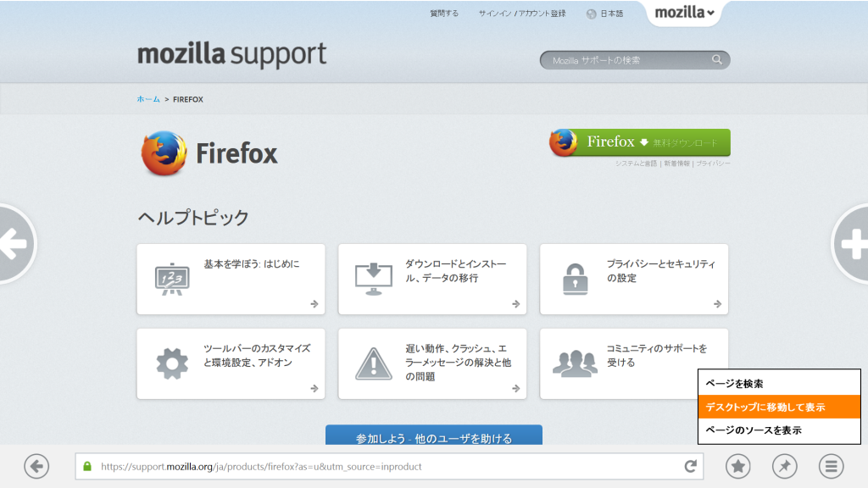Click the mozilla support logo
Viewport: 868px width, 488px height.
(232, 54)
